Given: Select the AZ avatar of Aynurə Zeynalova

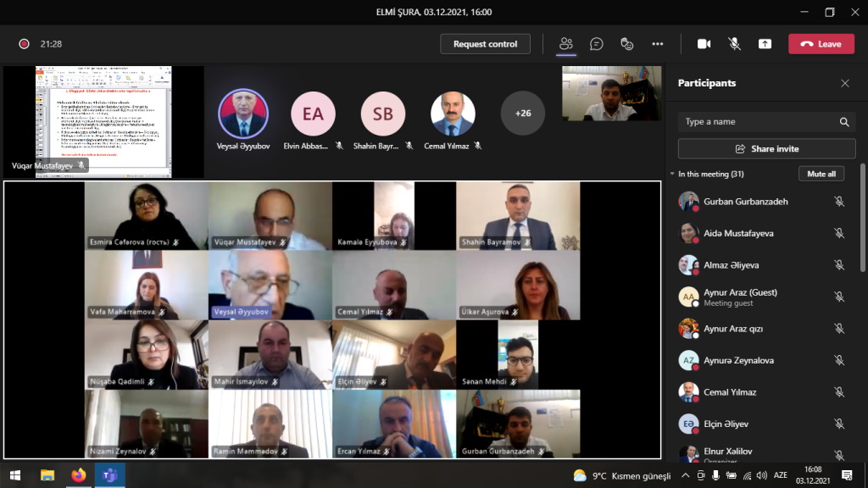Looking at the screenshot, I should (x=688, y=360).
